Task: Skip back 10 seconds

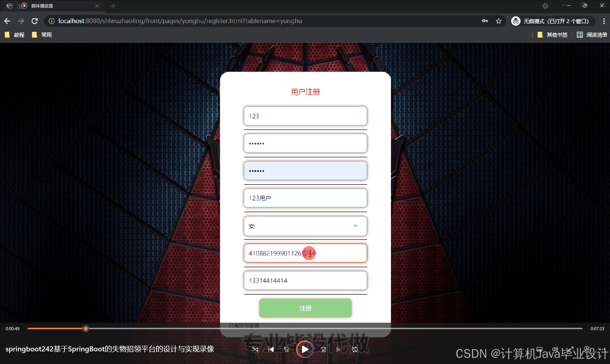Action: click(x=287, y=349)
